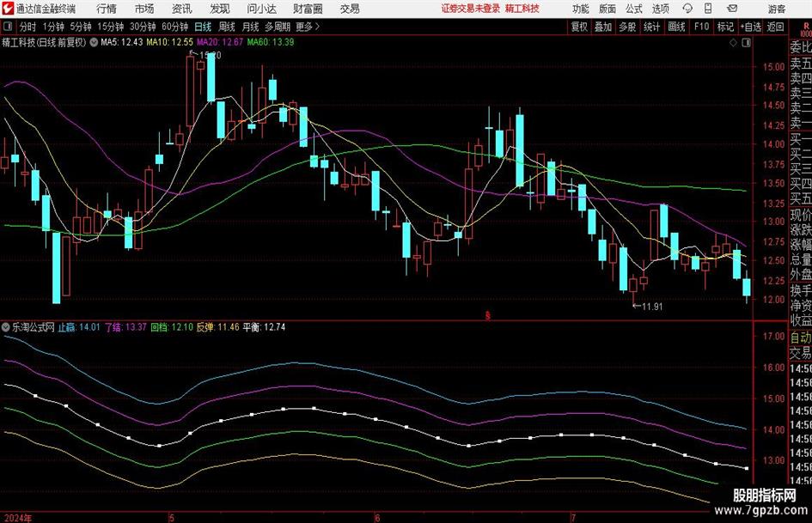
Task: Click the 2024年 date axis label
Action: [x=17, y=518]
